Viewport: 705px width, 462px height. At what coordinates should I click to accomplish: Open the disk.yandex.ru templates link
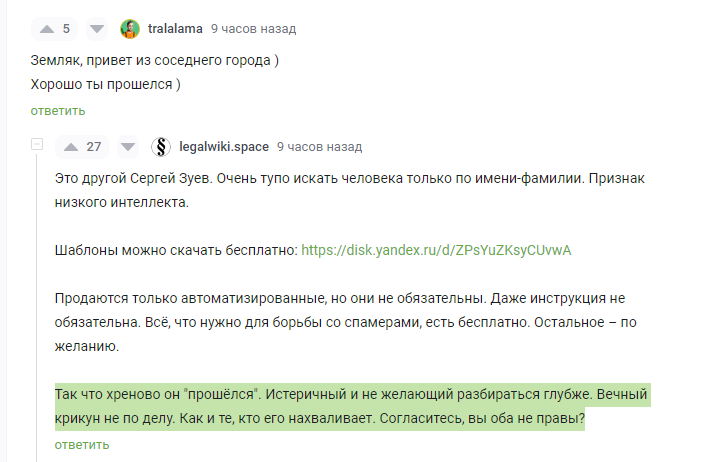tap(436, 249)
